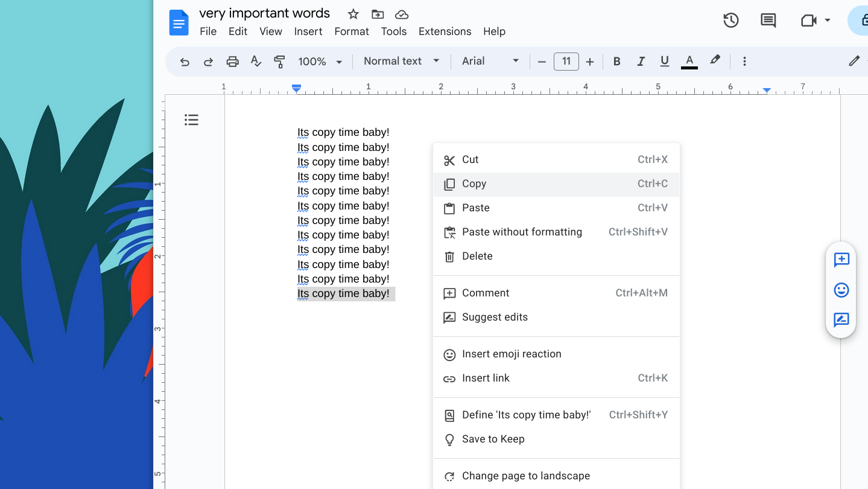Choose Insert link from context menu
Image resolution: width=868 pixels, height=489 pixels.
pyautogui.click(x=556, y=379)
